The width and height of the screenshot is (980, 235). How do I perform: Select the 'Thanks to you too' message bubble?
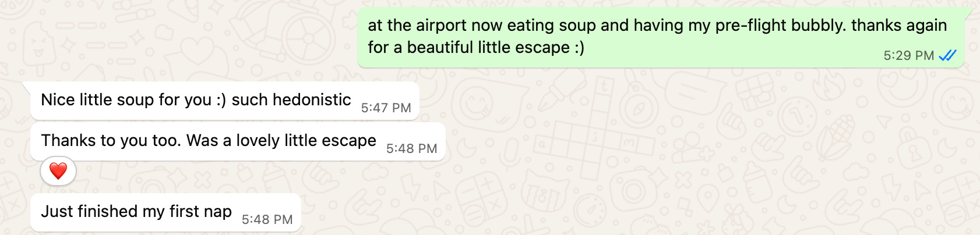238,141
